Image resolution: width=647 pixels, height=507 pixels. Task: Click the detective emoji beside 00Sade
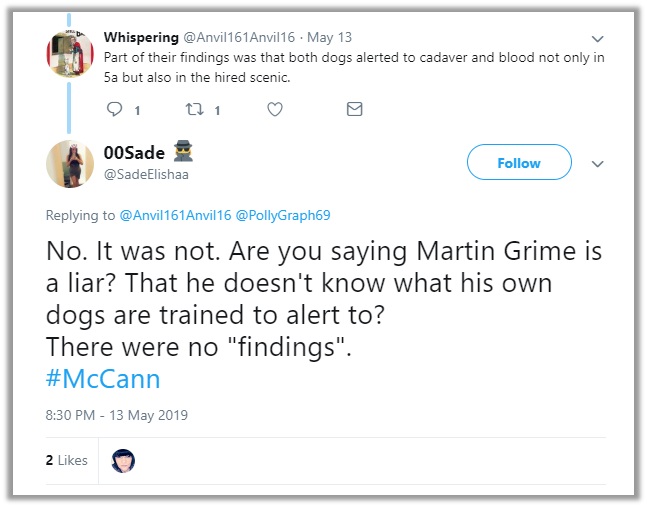tap(183, 152)
